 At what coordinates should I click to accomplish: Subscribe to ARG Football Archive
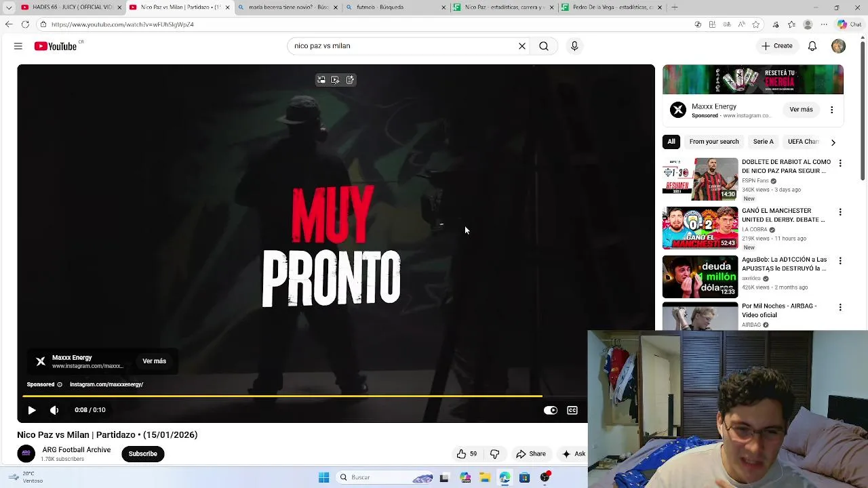pyautogui.click(x=143, y=453)
